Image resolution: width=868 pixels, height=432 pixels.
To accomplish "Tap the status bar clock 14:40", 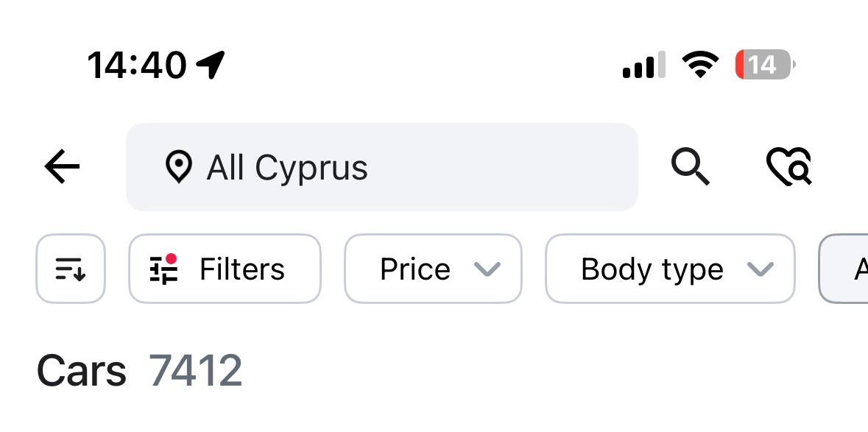I will [137, 65].
